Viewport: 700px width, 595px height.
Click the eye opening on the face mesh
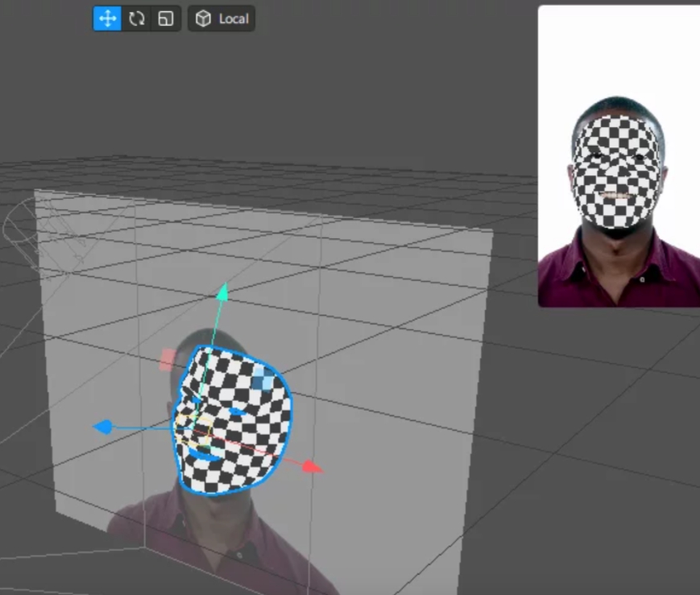(237, 411)
